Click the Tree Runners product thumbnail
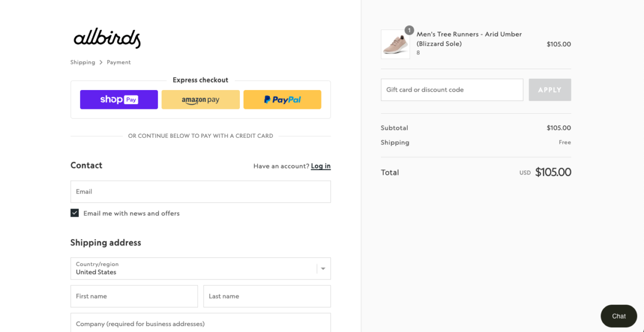 pyautogui.click(x=395, y=44)
